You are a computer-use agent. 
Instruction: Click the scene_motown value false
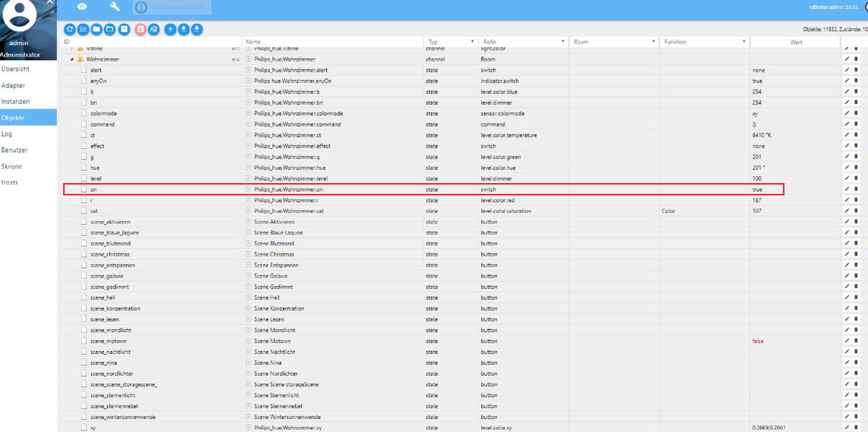pos(758,341)
